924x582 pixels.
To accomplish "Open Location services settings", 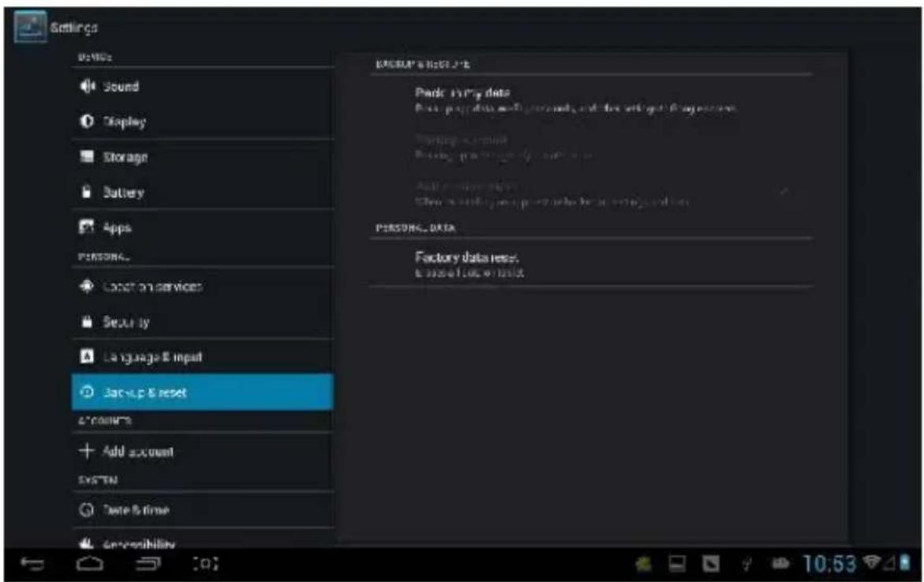I will pyautogui.click(x=202, y=287).
